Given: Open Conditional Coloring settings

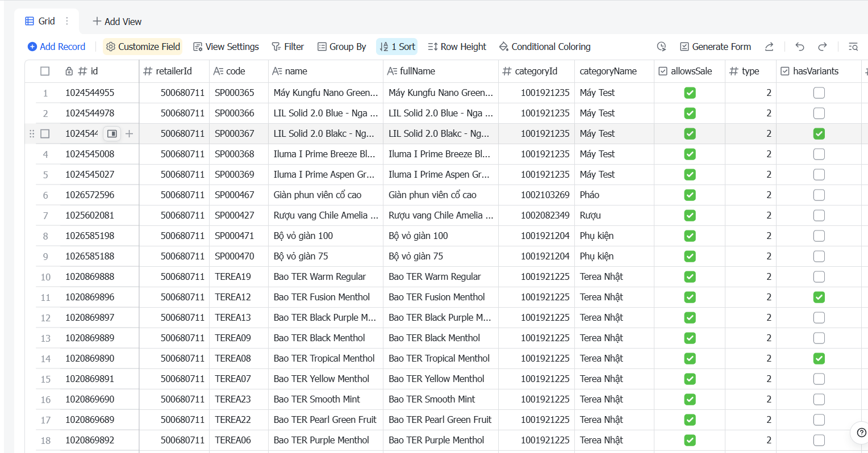Looking at the screenshot, I should click(x=545, y=47).
